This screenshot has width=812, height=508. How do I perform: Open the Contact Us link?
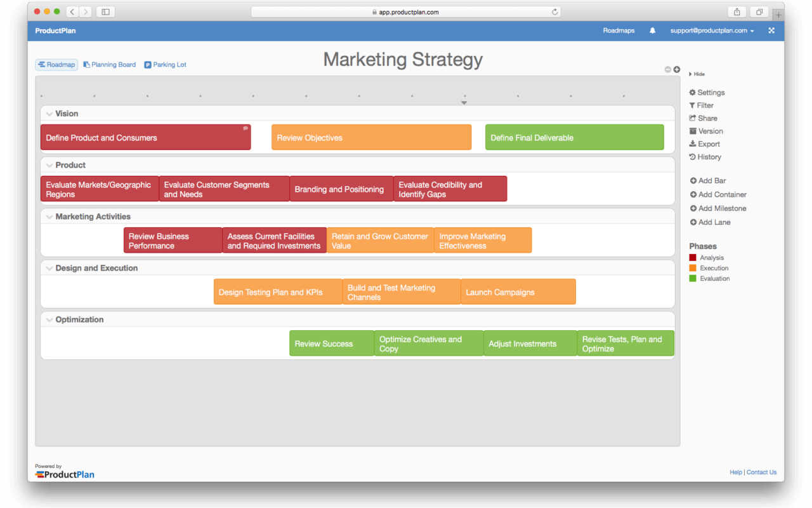click(x=761, y=472)
